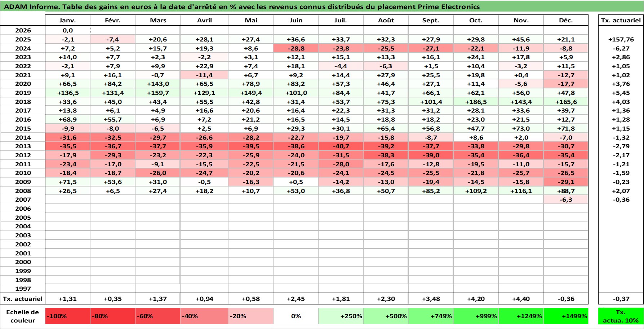Image resolution: width=644 pixels, height=329 pixels.
Task: Click the 2016 January cell +68,9
Action: [67, 119]
